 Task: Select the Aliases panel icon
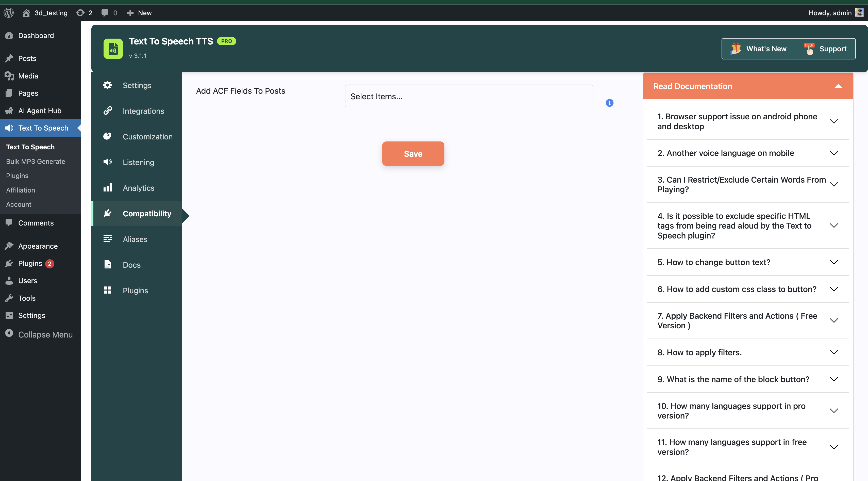pos(107,239)
